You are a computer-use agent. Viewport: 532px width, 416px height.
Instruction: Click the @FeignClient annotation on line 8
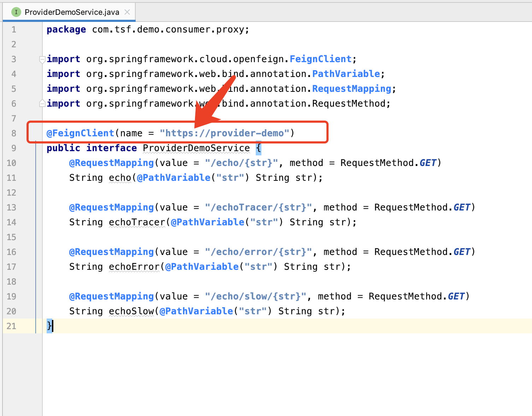(80, 133)
